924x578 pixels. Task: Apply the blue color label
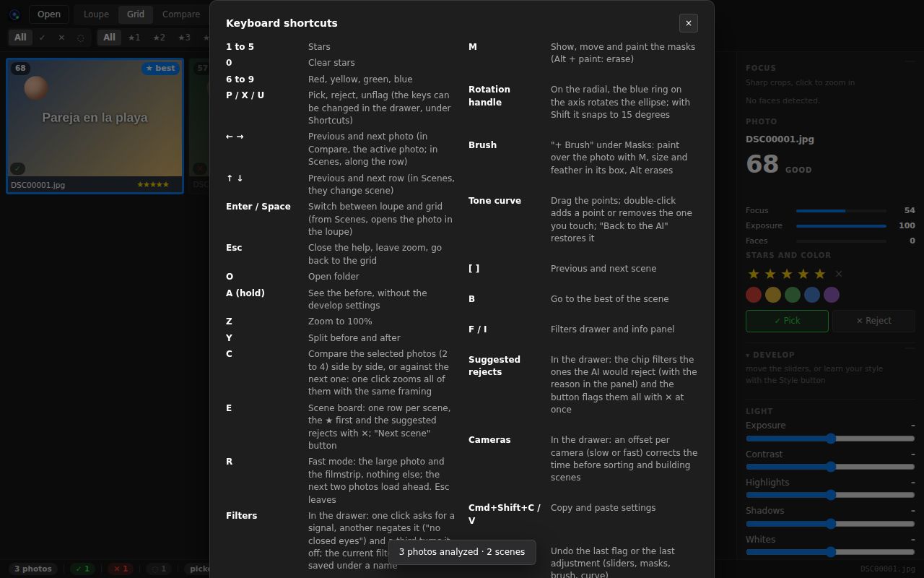point(812,295)
